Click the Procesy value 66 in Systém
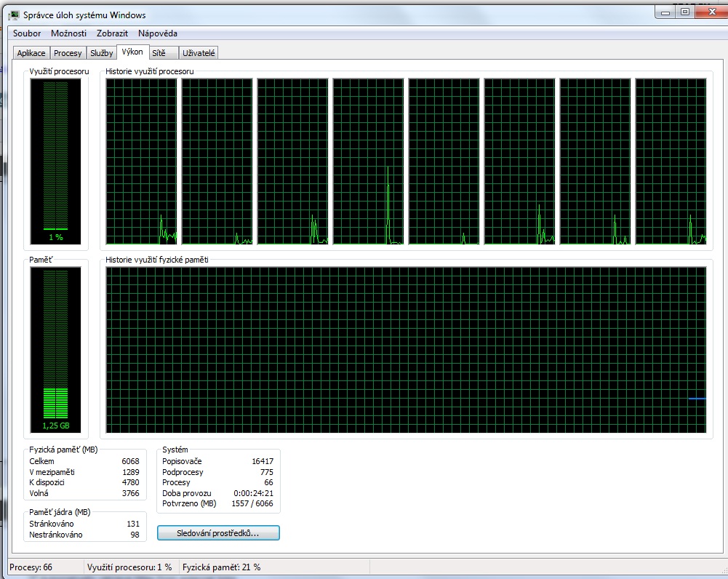The width and height of the screenshot is (728, 579). 268,482
